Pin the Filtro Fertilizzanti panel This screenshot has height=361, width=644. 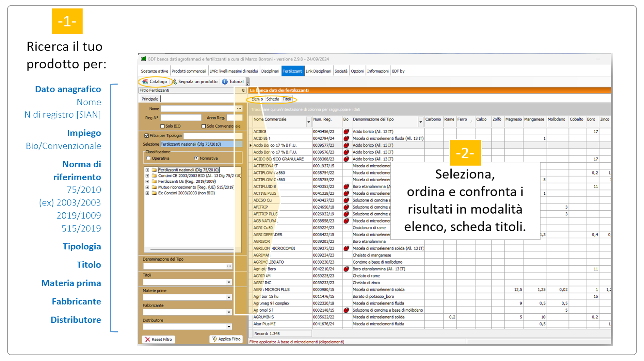pyautogui.click(x=243, y=90)
